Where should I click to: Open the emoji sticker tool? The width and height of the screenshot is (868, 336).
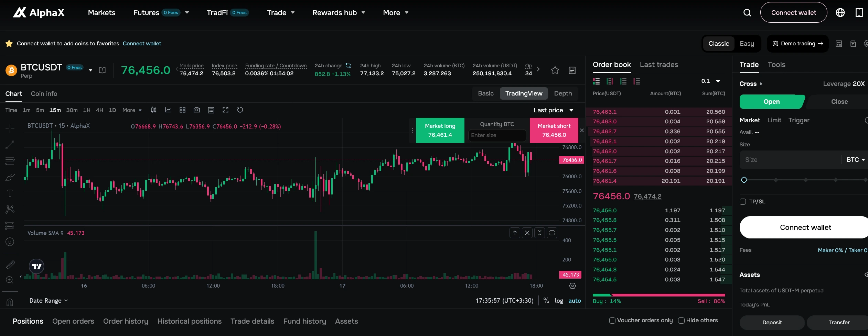10,242
